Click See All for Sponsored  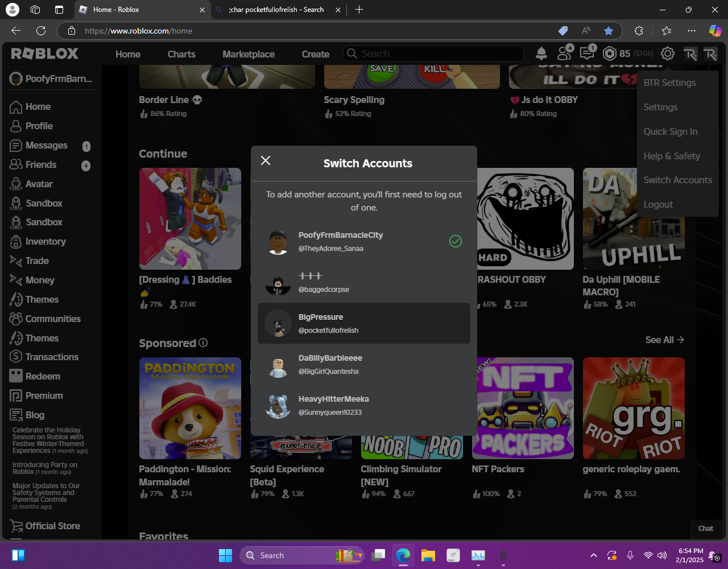point(664,340)
